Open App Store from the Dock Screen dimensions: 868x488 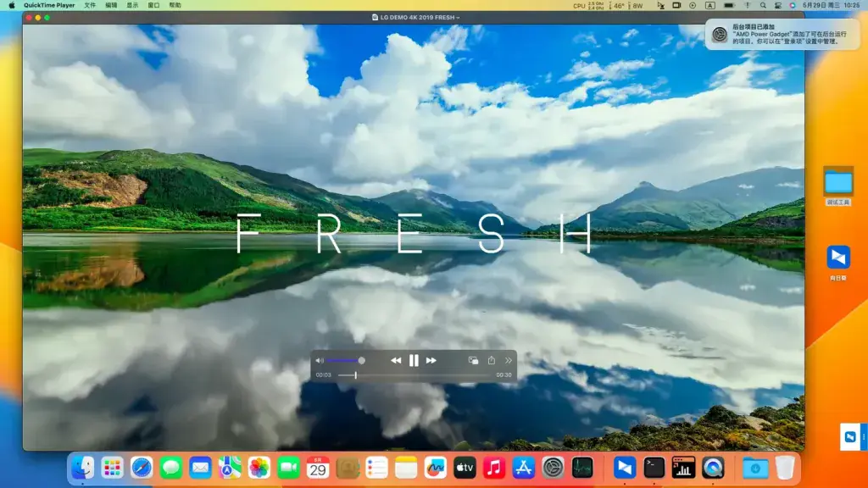point(523,468)
